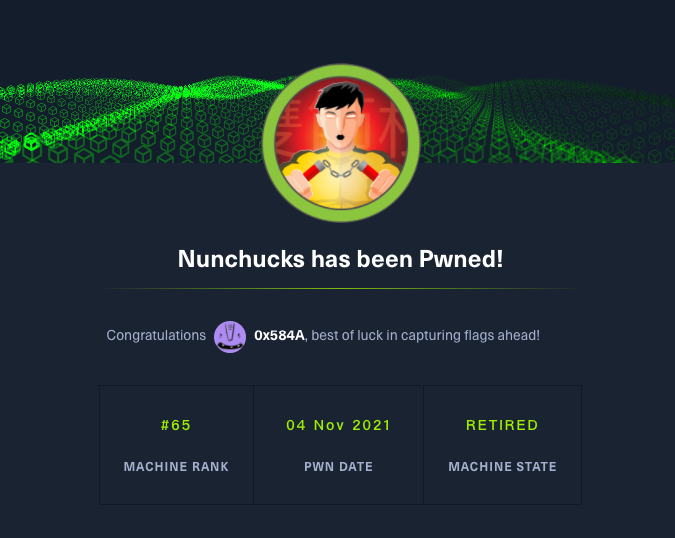Click the PWN DATE label
This screenshot has height=538, width=675.
click(338, 467)
